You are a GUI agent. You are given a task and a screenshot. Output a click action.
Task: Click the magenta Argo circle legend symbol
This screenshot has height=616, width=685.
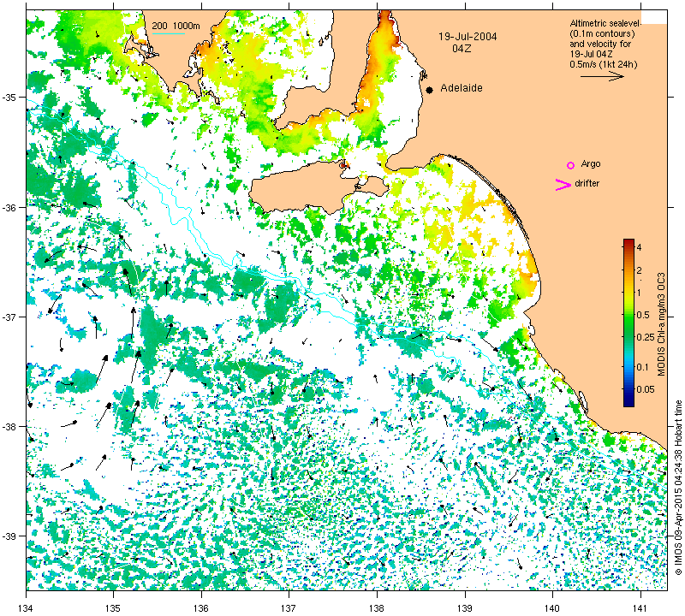(x=570, y=165)
